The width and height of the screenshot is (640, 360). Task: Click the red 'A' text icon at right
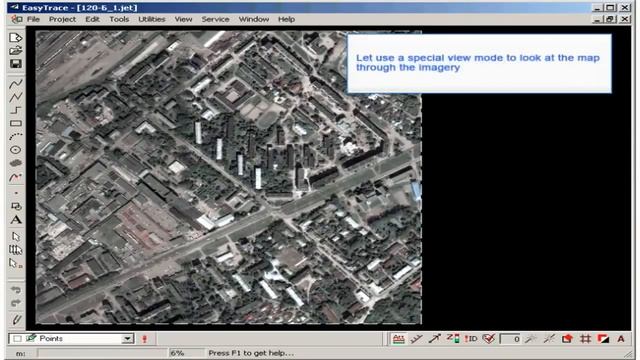click(x=621, y=339)
